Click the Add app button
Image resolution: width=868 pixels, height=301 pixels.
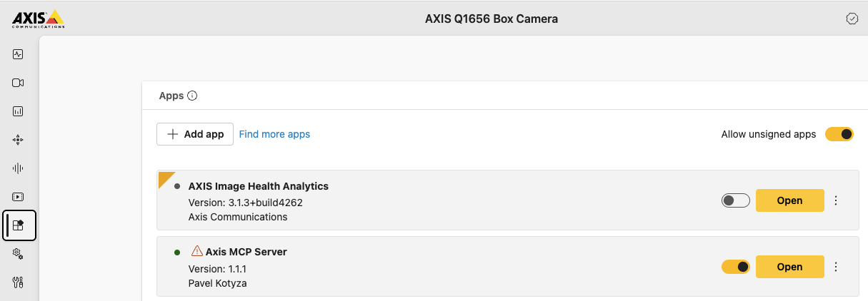coord(195,134)
